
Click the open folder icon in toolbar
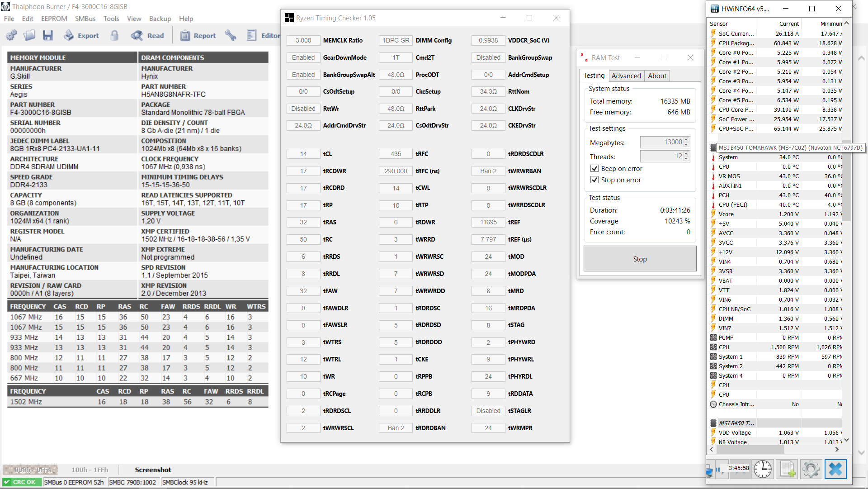pyautogui.click(x=29, y=35)
